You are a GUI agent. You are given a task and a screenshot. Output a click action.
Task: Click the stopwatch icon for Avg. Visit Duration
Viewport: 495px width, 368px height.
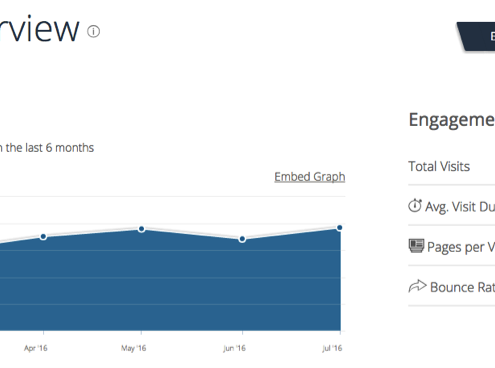[x=415, y=205]
